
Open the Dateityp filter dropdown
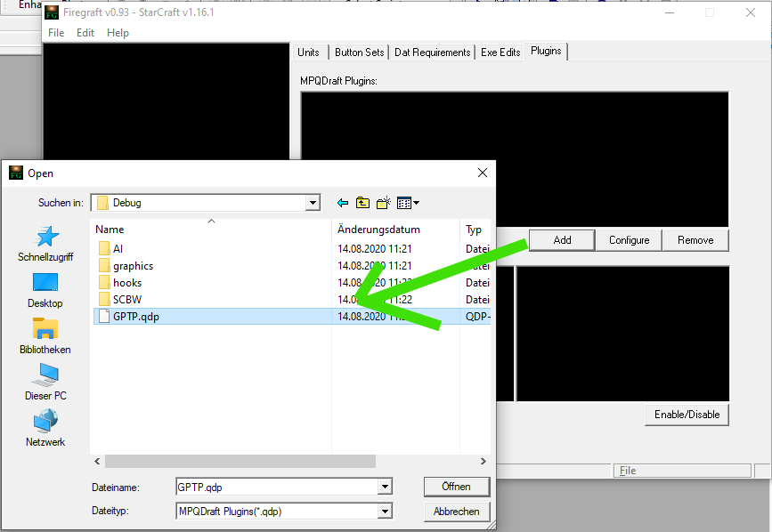click(x=384, y=512)
